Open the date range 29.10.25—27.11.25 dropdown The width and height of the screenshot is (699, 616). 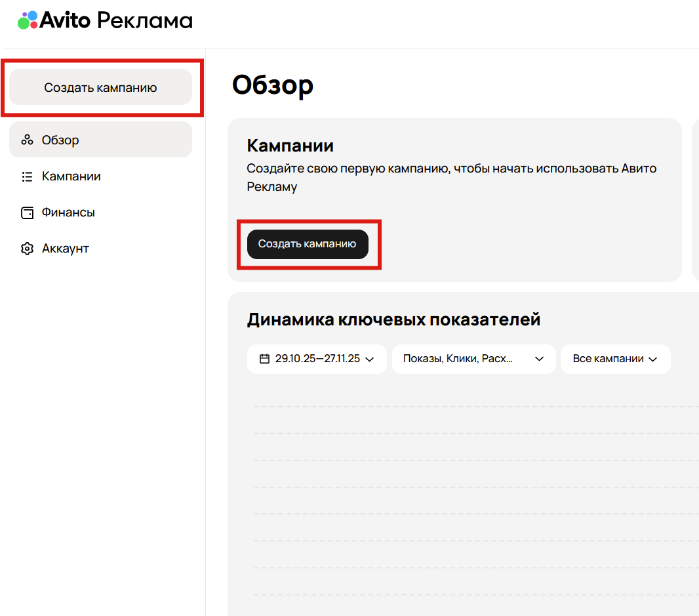pyautogui.click(x=317, y=359)
